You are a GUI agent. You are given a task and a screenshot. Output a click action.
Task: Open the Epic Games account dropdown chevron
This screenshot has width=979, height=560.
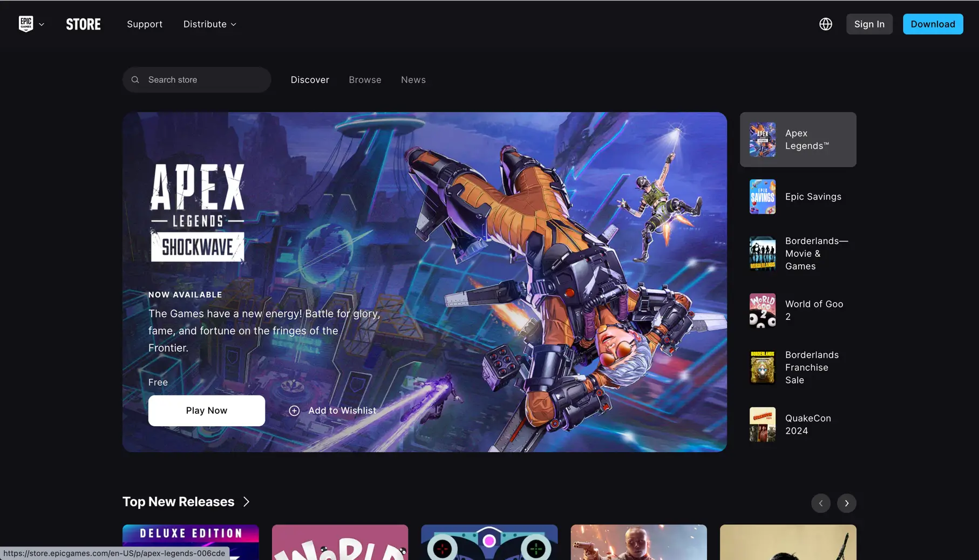tap(42, 24)
